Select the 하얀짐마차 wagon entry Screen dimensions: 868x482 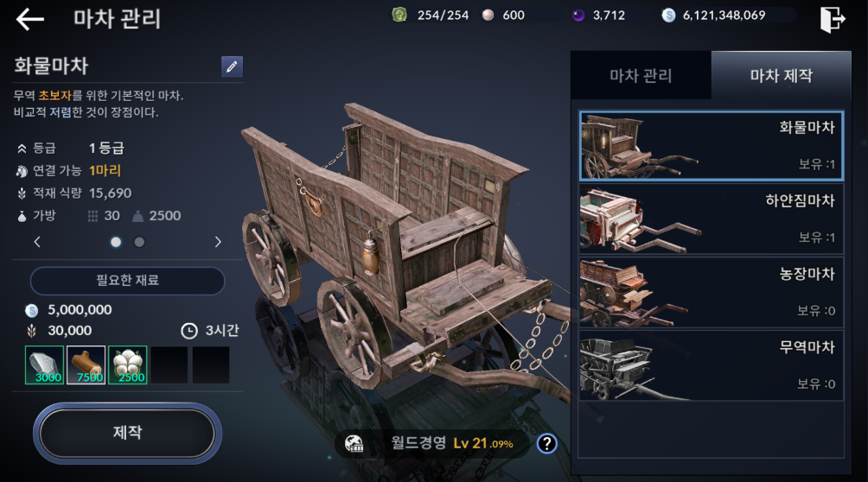coord(712,219)
